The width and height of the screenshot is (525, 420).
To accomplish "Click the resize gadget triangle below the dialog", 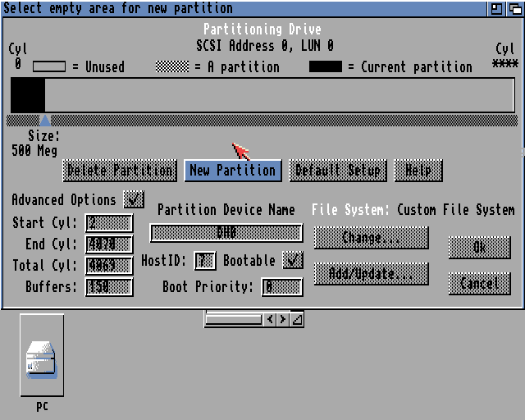I will pyautogui.click(x=297, y=319).
